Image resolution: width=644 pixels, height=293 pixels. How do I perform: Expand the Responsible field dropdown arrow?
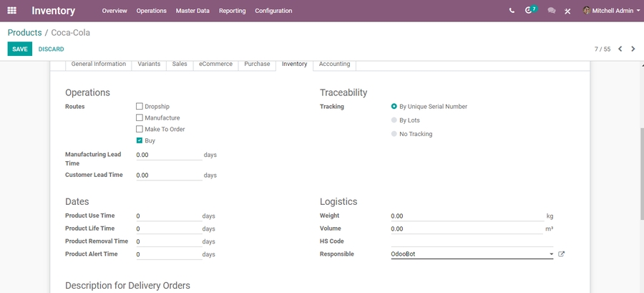tap(551, 254)
